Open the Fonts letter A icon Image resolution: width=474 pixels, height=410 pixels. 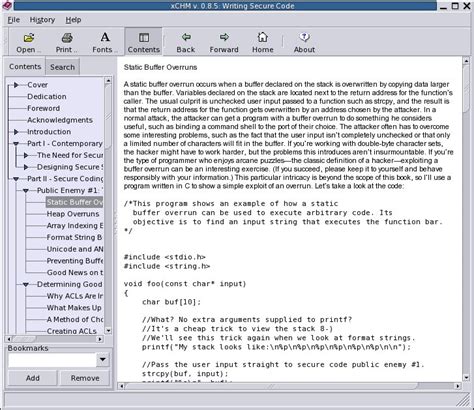point(105,37)
